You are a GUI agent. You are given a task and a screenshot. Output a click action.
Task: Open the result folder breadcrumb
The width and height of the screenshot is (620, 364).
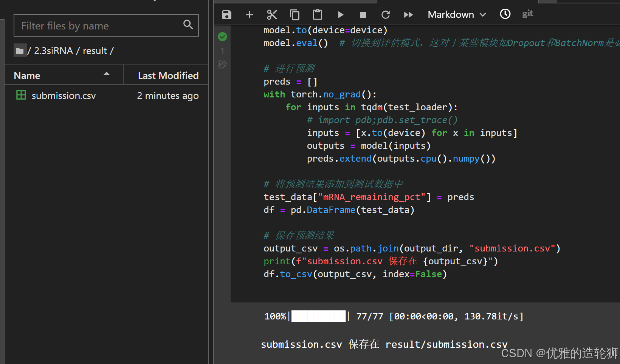(95, 51)
